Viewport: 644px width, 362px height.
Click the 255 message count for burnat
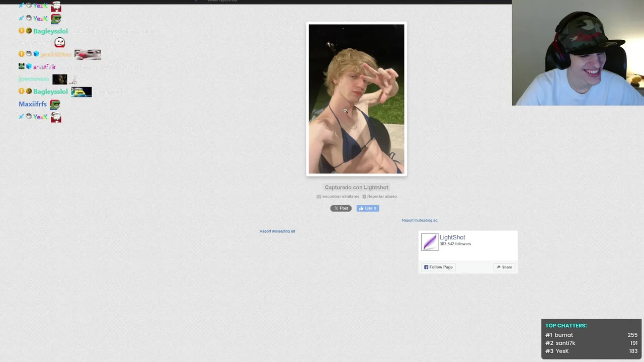632,335
